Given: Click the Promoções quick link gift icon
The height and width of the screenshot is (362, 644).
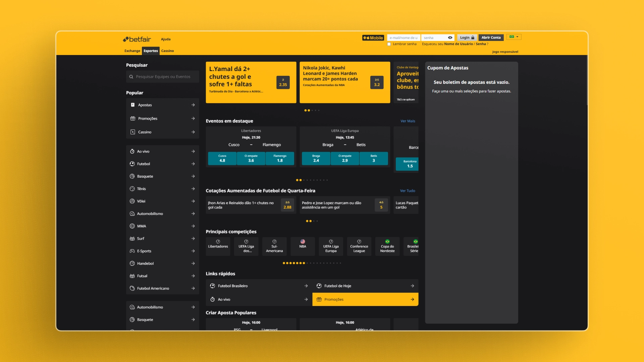Looking at the screenshot, I should pyautogui.click(x=319, y=299).
